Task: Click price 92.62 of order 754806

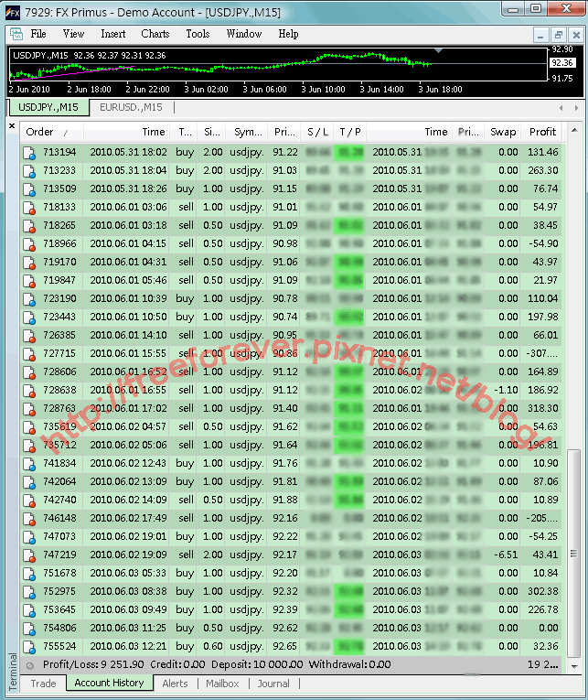Action: [x=284, y=628]
